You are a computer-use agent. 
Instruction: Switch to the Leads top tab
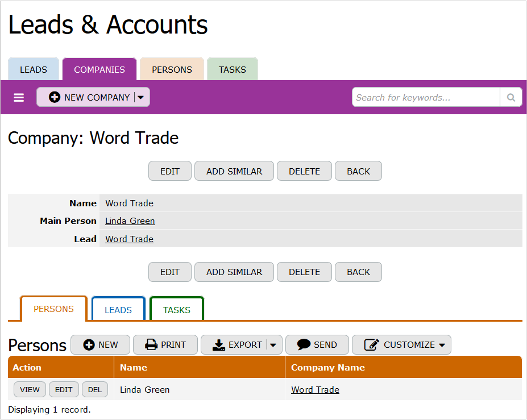point(34,69)
